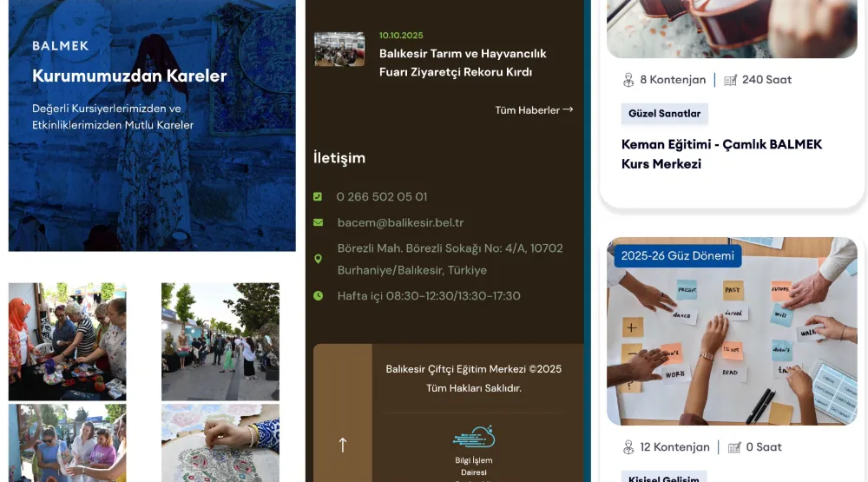868x482 pixels.
Task: Click the map pin icon next to Börezli address
Action: click(x=318, y=259)
